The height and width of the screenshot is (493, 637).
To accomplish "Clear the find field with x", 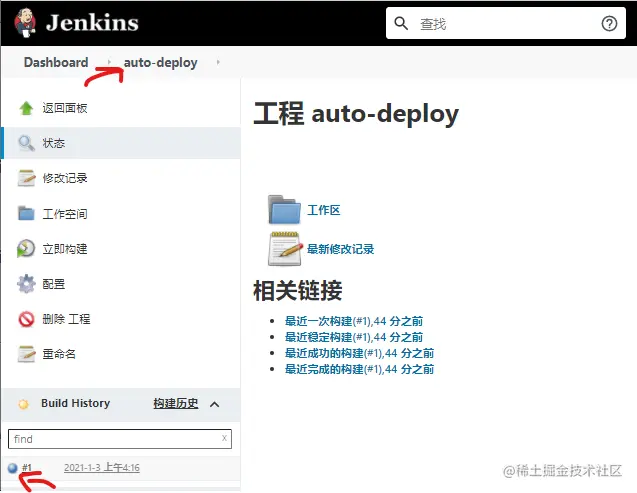I will pyautogui.click(x=224, y=438).
